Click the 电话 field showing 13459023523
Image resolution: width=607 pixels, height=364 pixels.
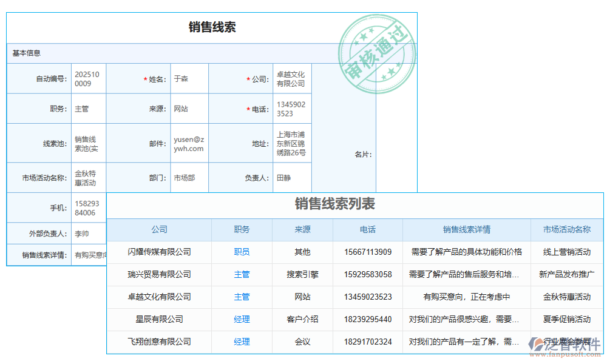pos(290,109)
